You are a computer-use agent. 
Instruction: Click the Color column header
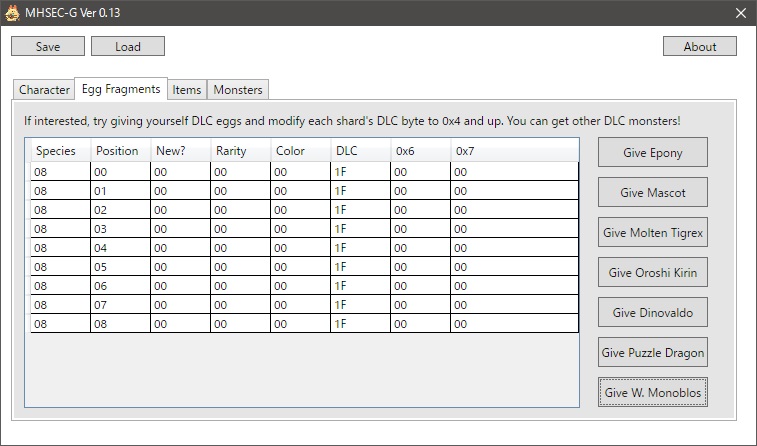[x=300, y=151]
